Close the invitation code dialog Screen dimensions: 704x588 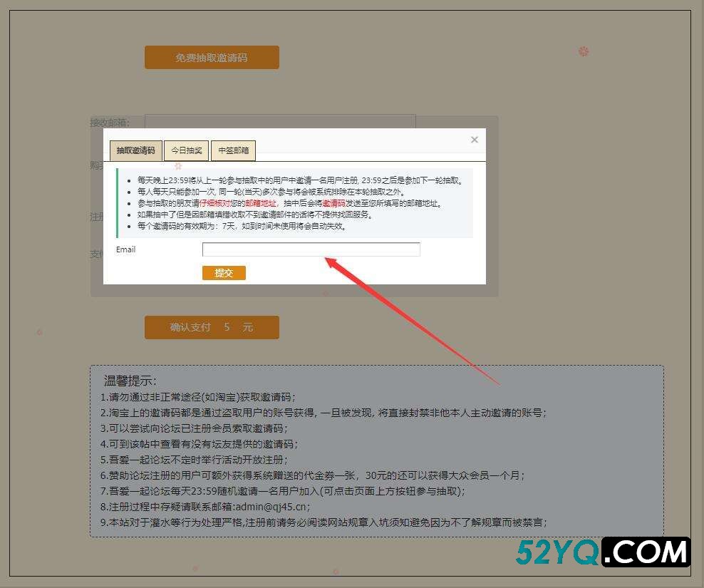click(x=474, y=140)
